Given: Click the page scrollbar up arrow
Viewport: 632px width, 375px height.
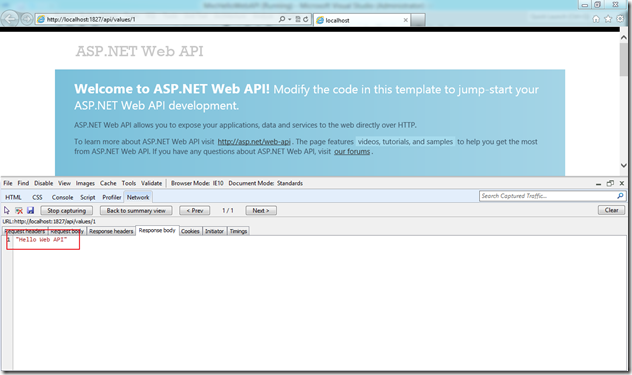Looking at the screenshot, I should coord(624,38).
